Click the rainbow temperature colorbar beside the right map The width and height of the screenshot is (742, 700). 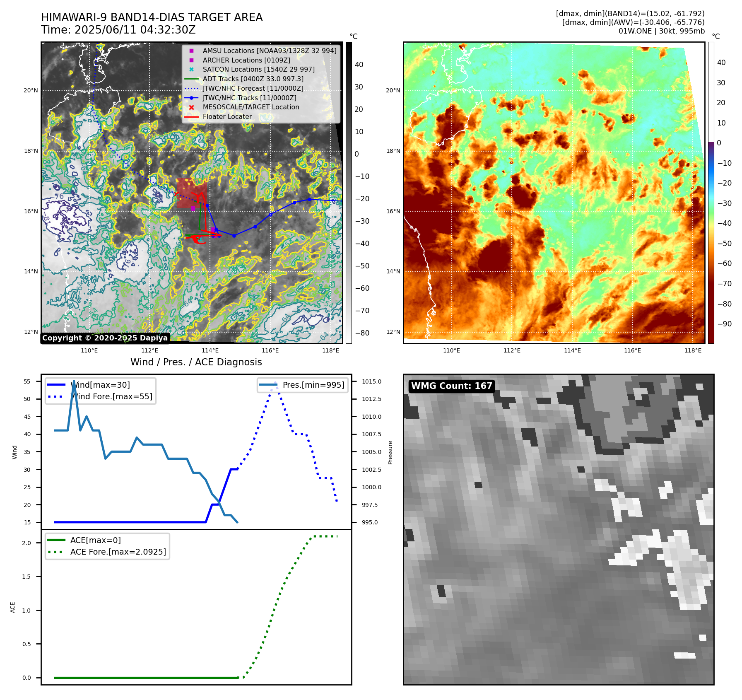pos(711,193)
